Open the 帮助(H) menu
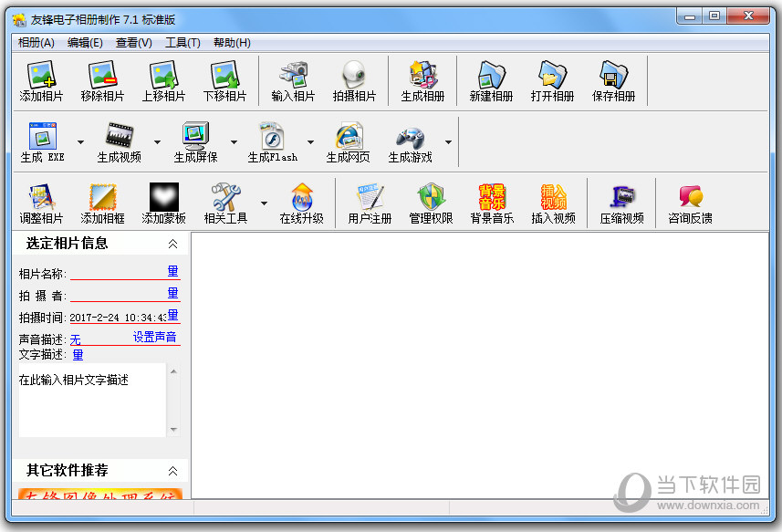 232,43
